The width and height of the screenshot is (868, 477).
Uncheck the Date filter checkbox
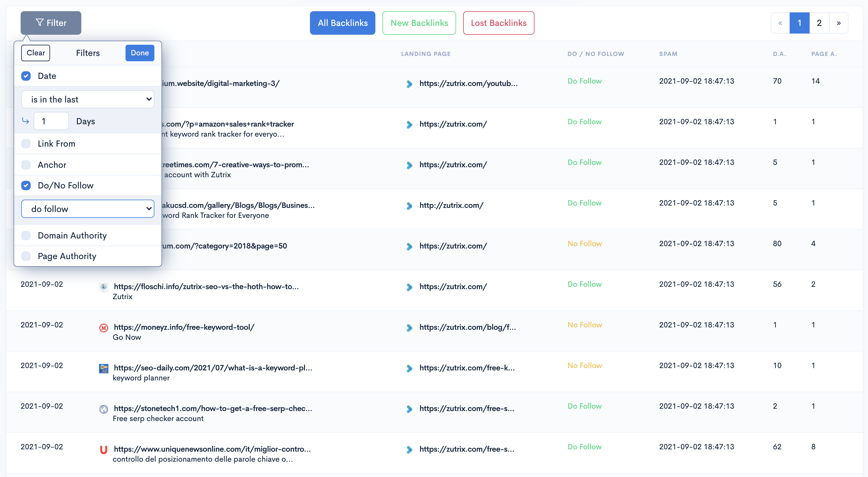point(26,76)
